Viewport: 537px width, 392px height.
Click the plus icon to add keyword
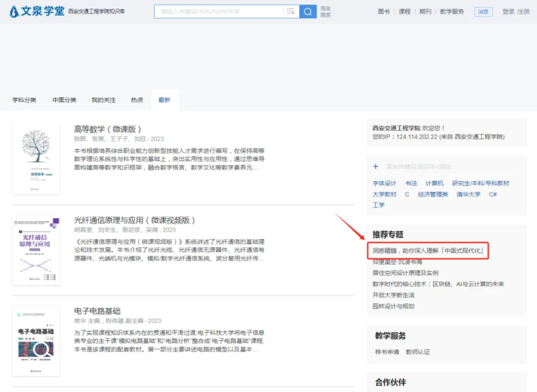click(x=375, y=166)
